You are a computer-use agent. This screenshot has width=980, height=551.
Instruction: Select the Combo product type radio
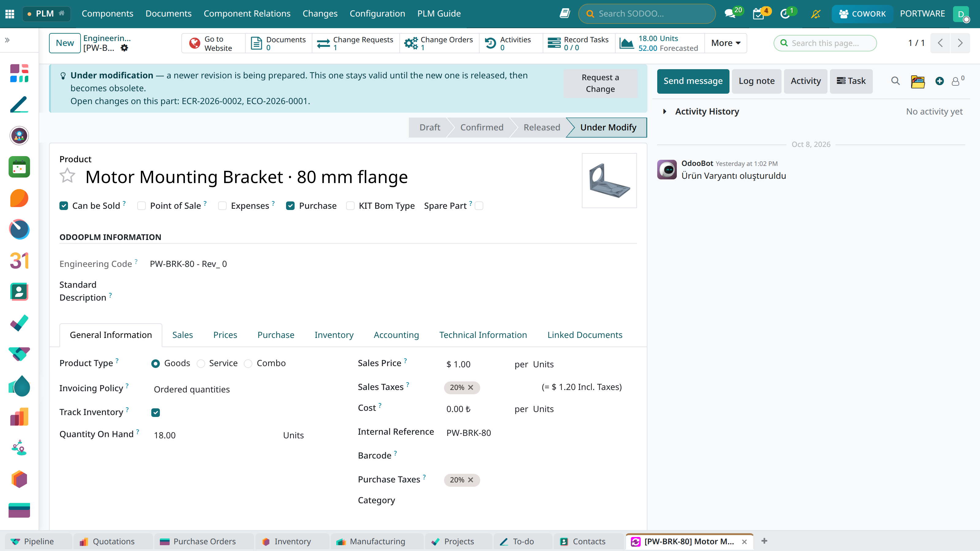(x=248, y=364)
